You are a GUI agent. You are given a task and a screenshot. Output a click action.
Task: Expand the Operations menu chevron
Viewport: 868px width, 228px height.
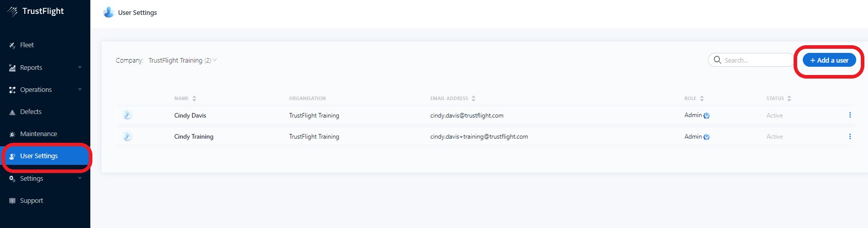(x=80, y=89)
